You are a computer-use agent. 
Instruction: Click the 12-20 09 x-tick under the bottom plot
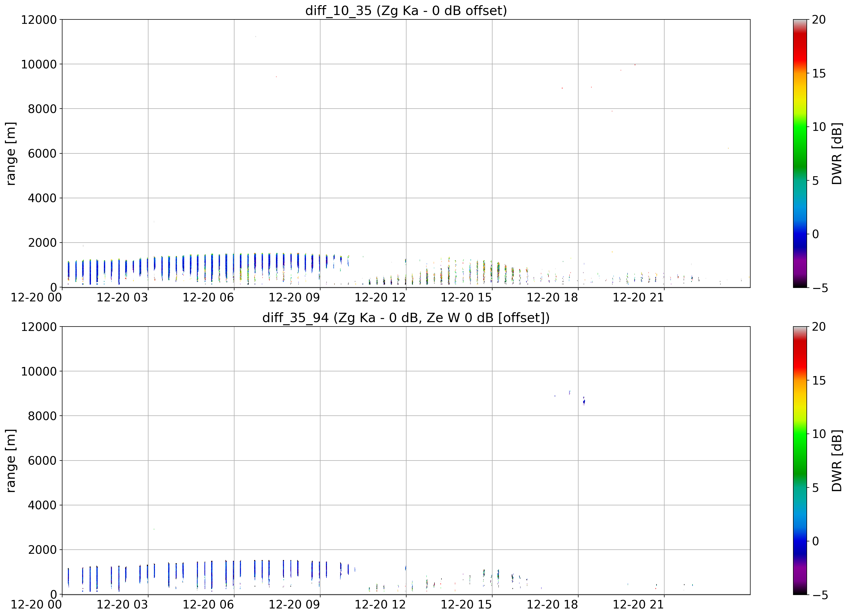coord(294,605)
